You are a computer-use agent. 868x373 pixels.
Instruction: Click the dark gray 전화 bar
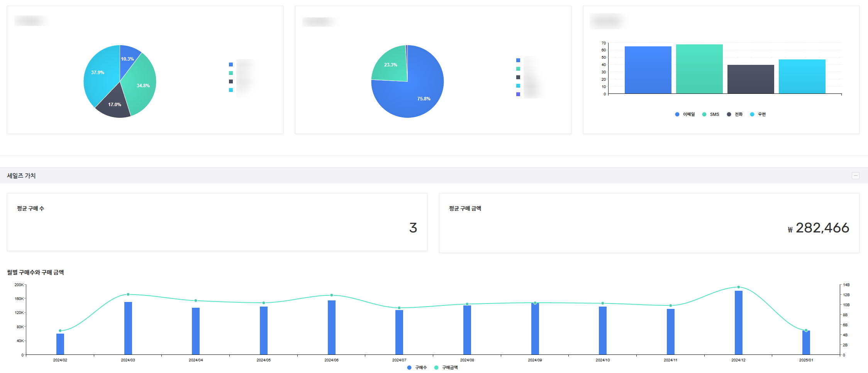tap(751, 79)
